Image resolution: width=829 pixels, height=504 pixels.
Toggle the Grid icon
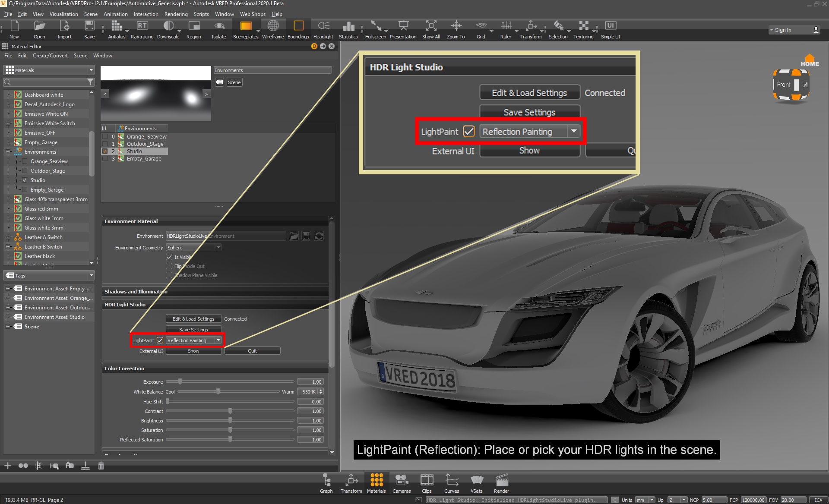481,29
